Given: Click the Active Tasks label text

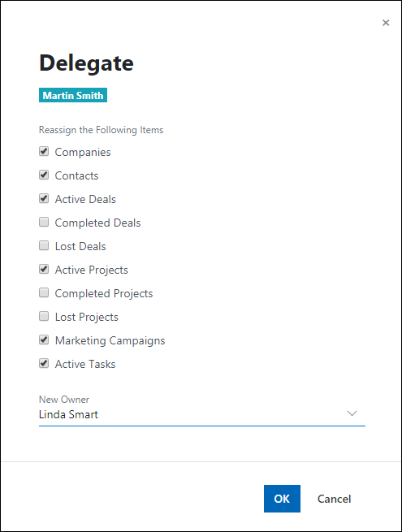Looking at the screenshot, I should [x=85, y=364].
